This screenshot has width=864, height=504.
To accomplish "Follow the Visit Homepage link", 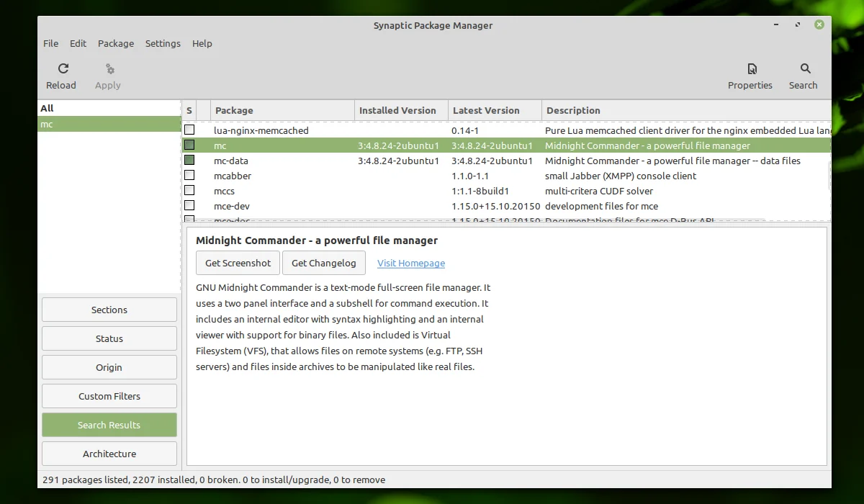I will click(411, 264).
